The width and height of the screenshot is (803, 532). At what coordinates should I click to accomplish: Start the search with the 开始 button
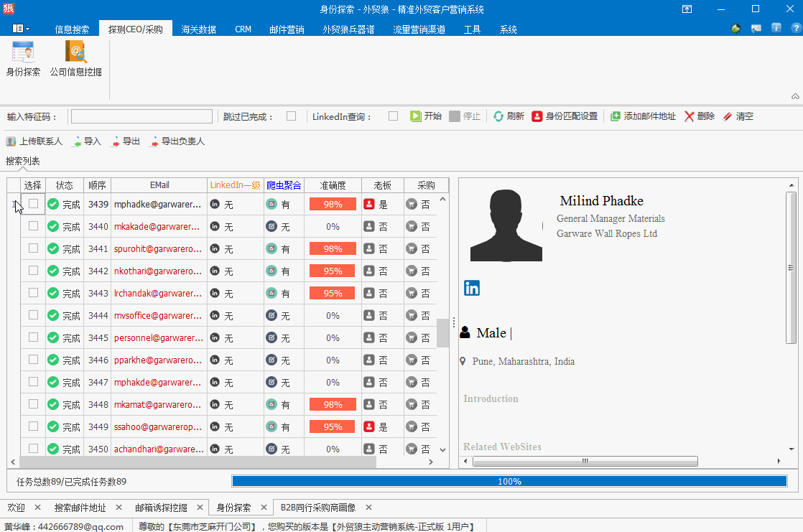pyautogui.click(x=426, y=116)
